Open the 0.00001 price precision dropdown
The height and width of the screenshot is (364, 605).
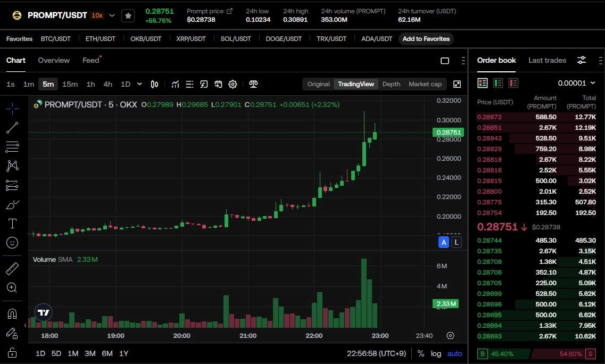576,83
